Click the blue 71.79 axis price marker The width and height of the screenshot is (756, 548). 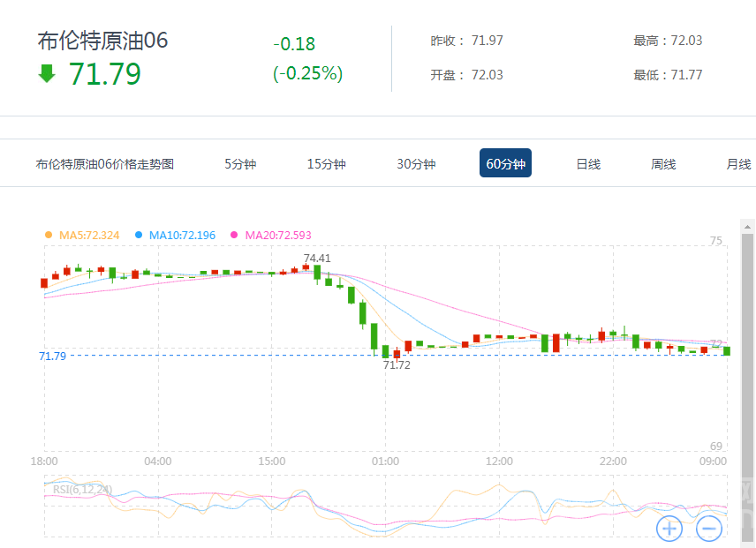(52, 356)
